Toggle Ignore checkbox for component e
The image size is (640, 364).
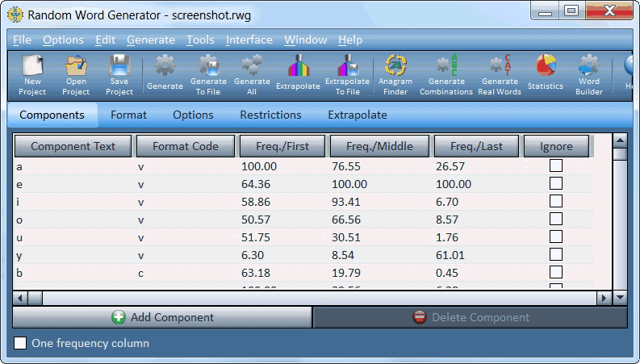click(556, 184)
